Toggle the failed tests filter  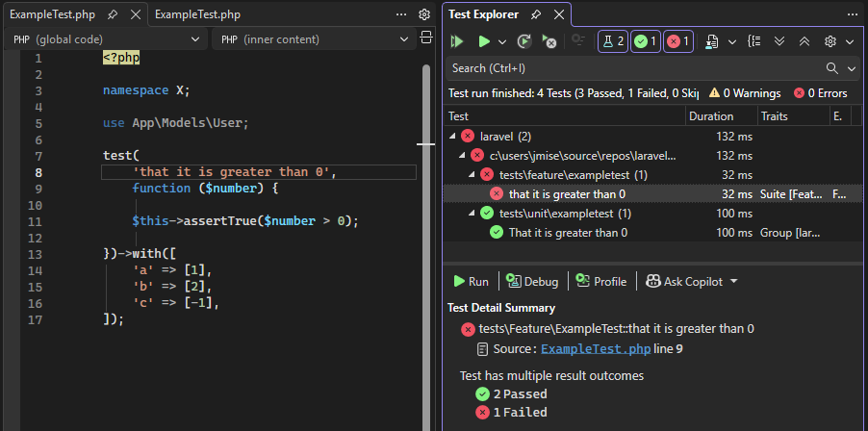tap(677, 41)
